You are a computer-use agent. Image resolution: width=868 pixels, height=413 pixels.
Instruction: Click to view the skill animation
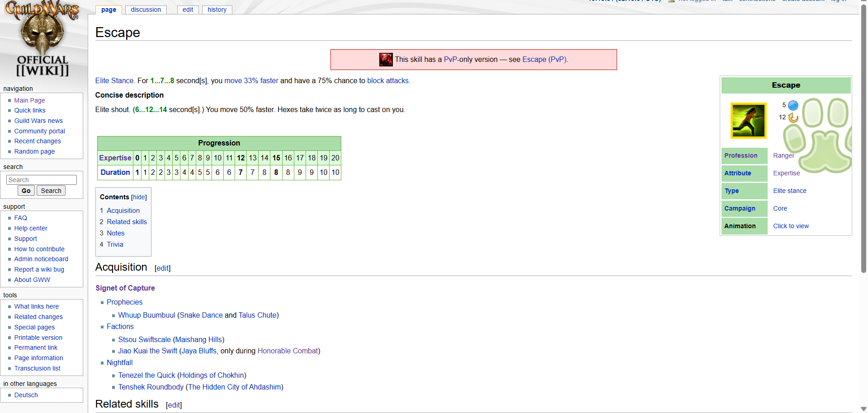[x=791, y=226]
